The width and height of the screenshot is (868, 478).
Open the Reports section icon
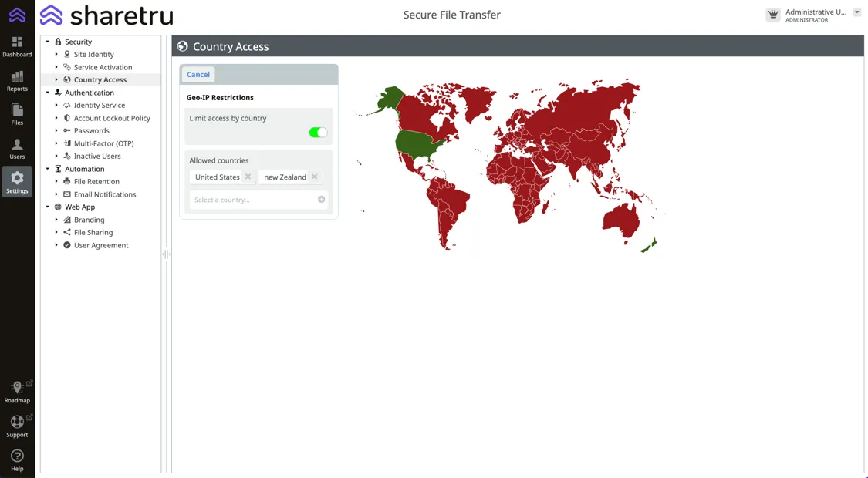coord(17,77)
